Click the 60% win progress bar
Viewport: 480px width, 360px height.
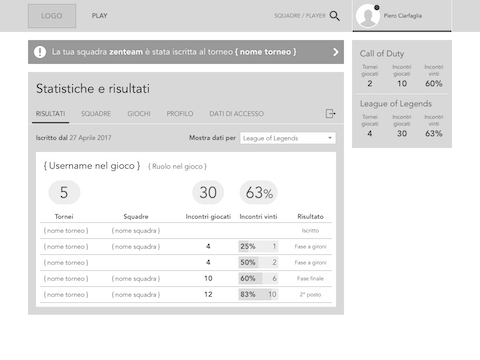point(258,278)
